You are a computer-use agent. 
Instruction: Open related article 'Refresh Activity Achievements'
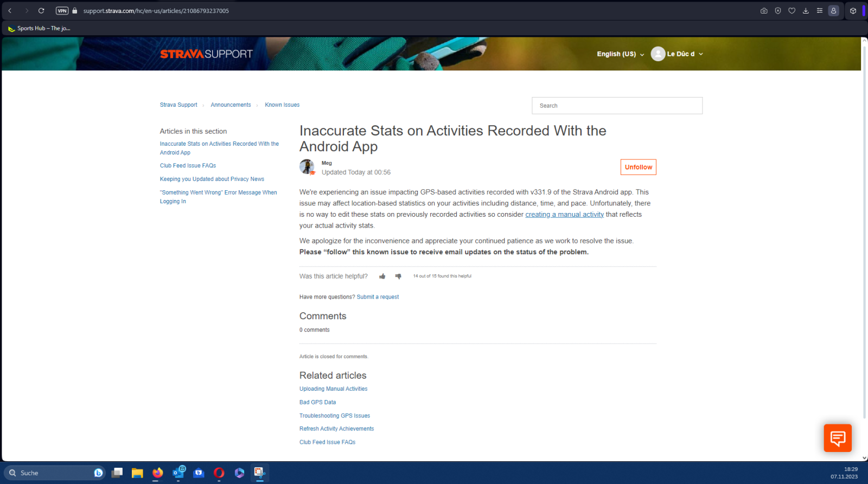click(x=336, y=429)
